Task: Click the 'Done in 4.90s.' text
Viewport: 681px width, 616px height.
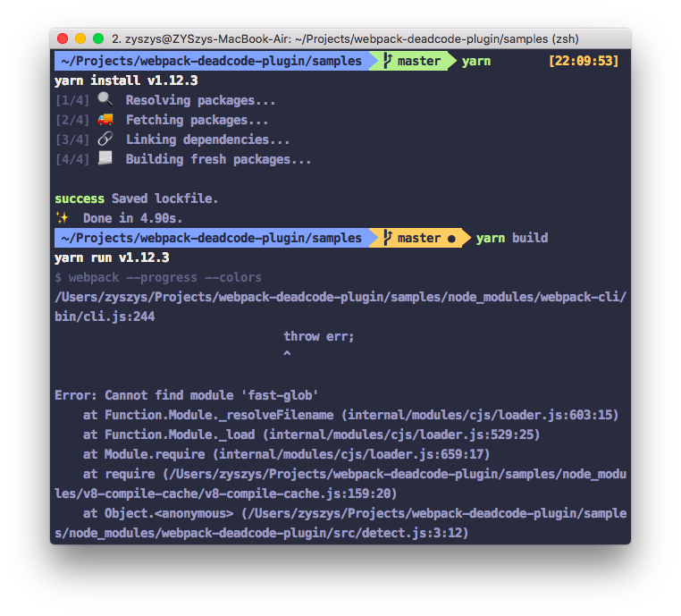Action: pyautogui.click(x=133, y=218)
